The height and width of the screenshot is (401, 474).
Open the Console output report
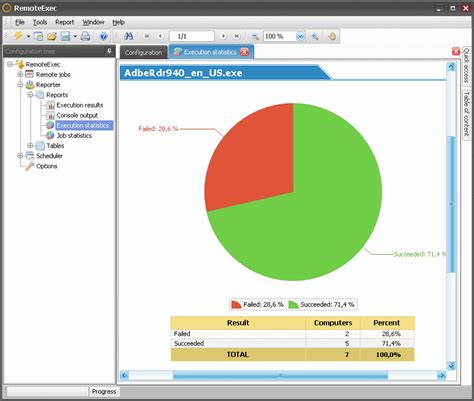[77, 115]
